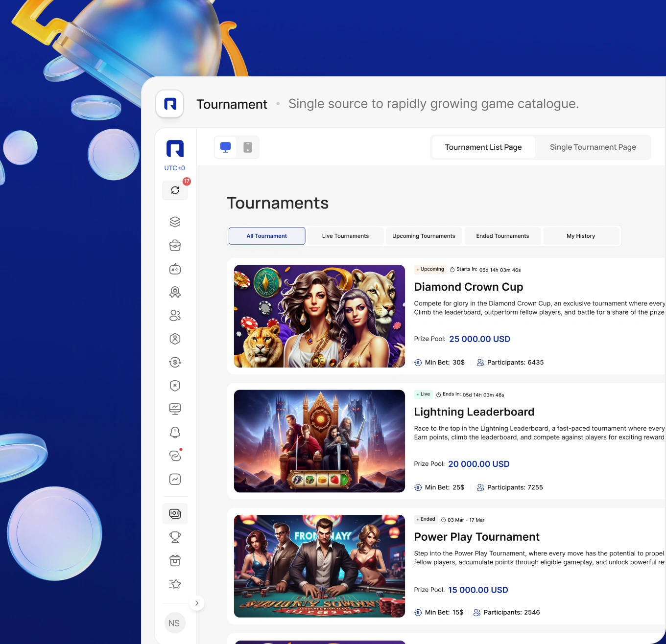Open the game controller sidebar icon
This screenshot has height=644, width=666.
click(x=175, y=269)
